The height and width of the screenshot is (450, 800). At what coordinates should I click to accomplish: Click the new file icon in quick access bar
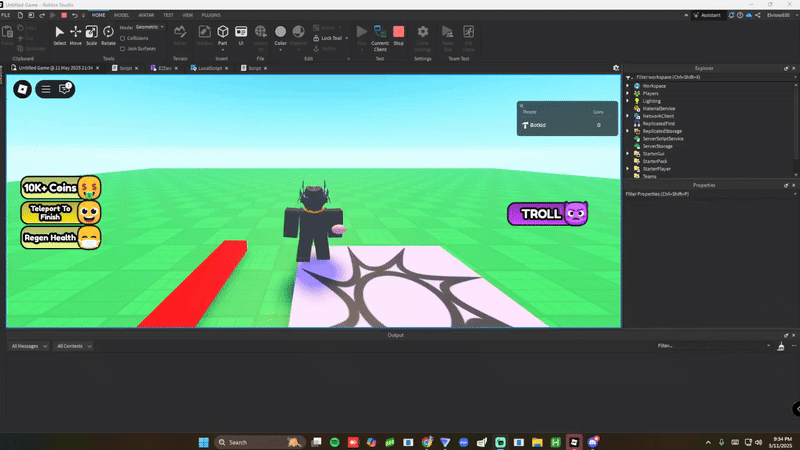click(20, 15)
